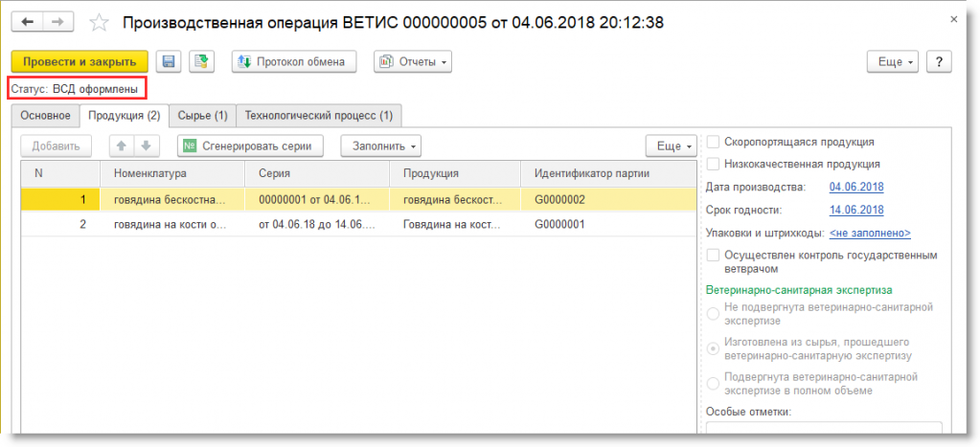Toggle the Низкокачественная продукция checkbox
The width and height of the screenshot is (980, 447).
(713, 164)
